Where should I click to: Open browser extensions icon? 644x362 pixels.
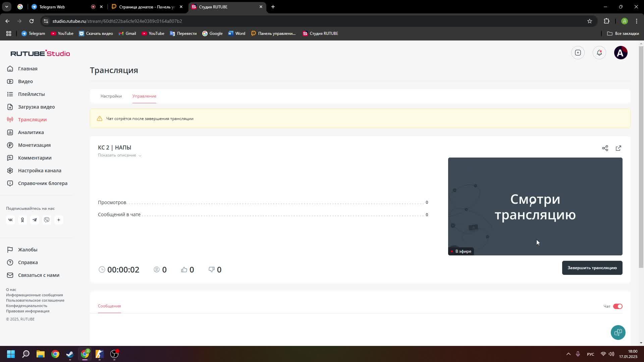607,21
